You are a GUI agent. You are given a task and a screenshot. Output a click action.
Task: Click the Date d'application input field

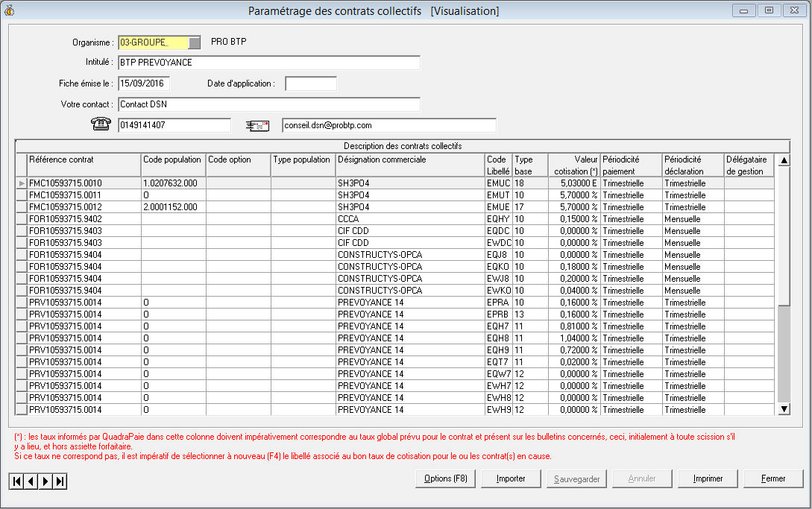(x=311, y=83)
